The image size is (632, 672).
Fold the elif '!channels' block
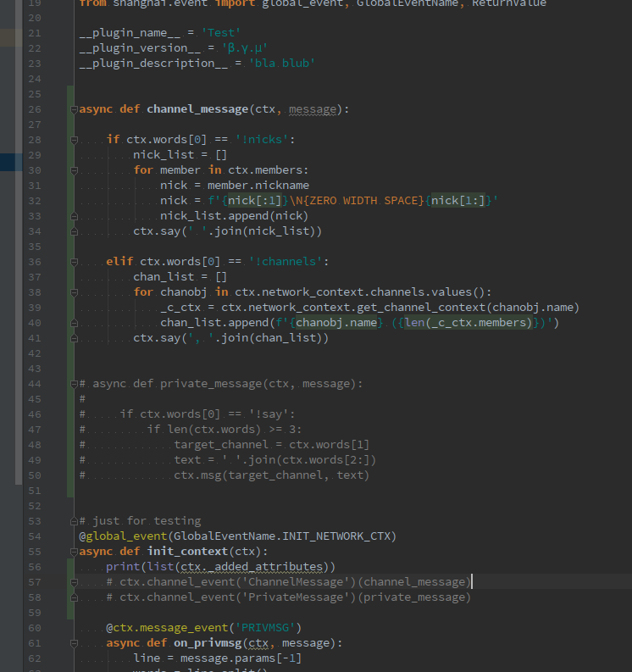point(75,262)
